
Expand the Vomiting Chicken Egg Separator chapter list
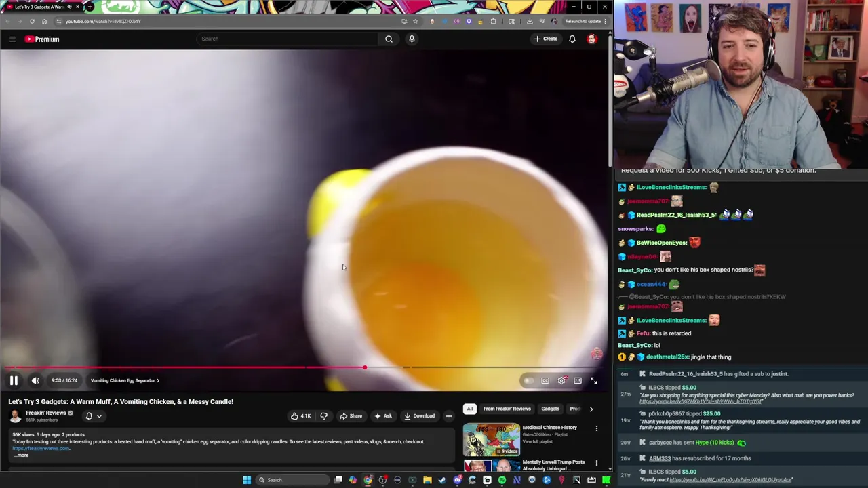point(125,380)
